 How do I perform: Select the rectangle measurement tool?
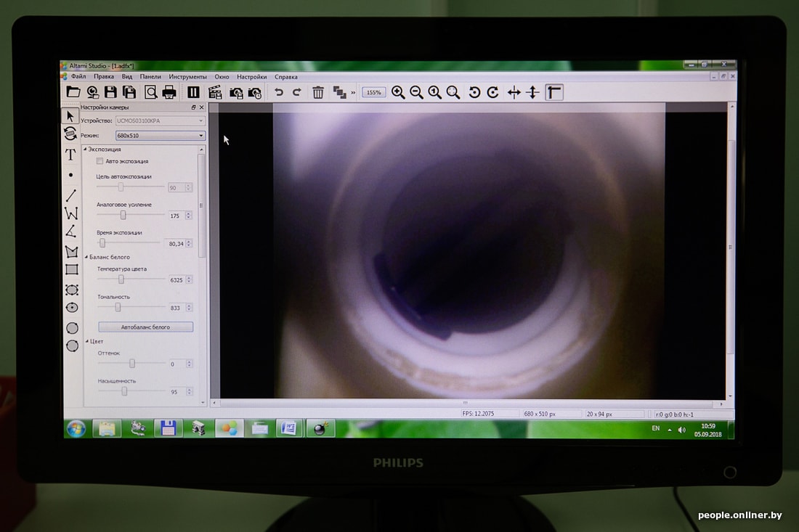71,270
